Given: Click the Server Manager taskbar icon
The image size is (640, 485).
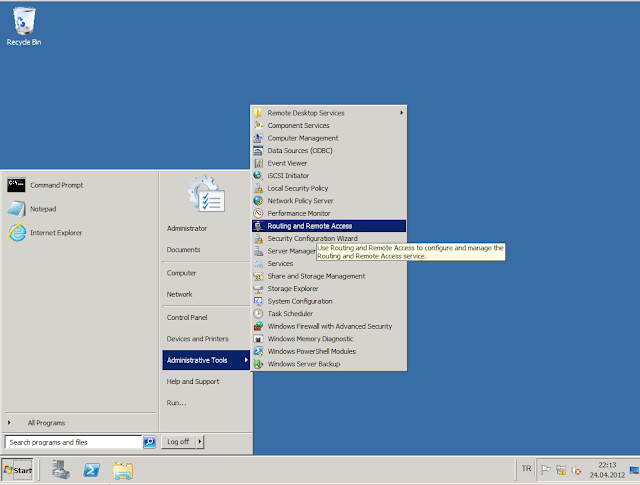Looking at the screenshot, I should point(60,469).
